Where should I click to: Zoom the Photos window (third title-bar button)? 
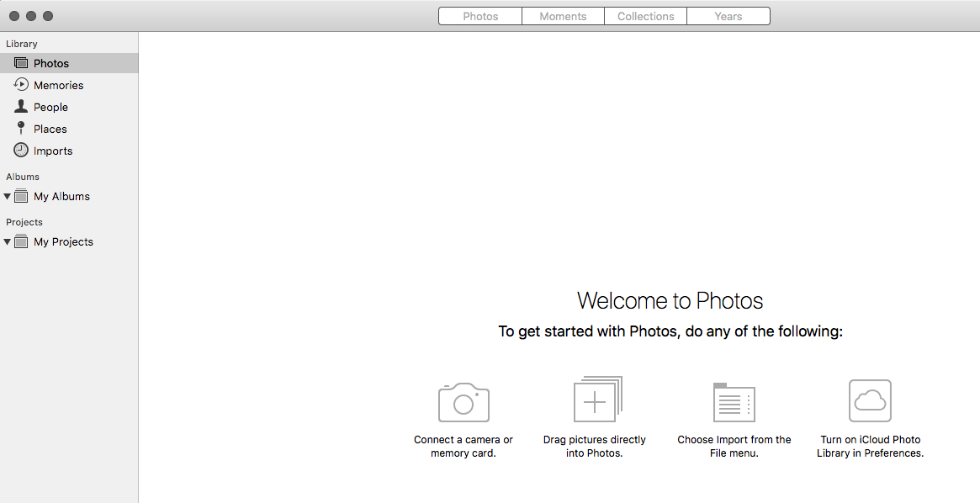click(x=47, y=16)
